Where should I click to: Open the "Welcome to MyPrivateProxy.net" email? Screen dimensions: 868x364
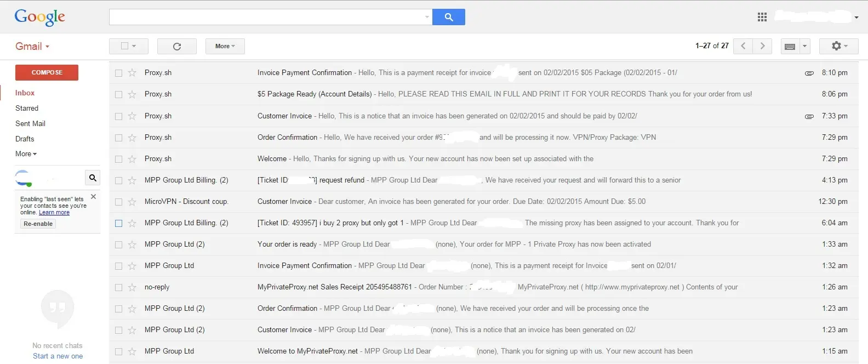click(x=484, y=351)
